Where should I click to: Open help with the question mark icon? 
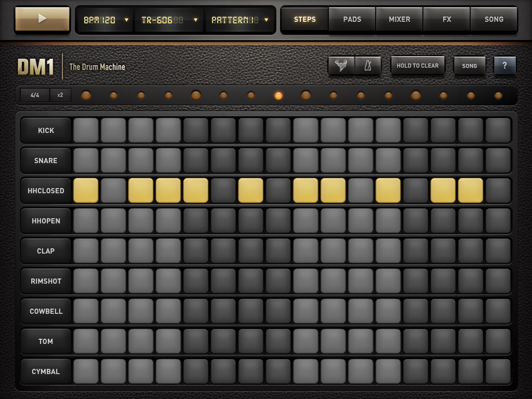504,65
